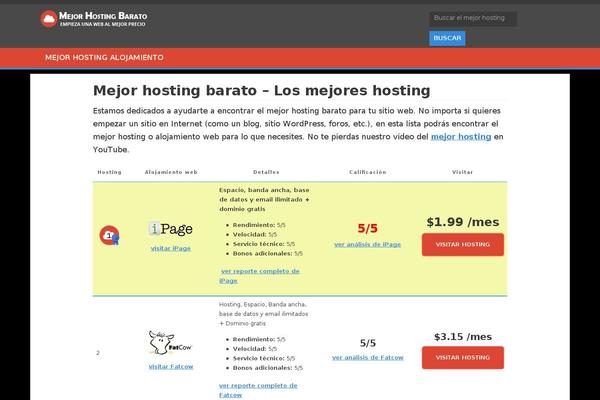
Task: Click the rank number '2' in Fatcow row
Action: point(98,353)
